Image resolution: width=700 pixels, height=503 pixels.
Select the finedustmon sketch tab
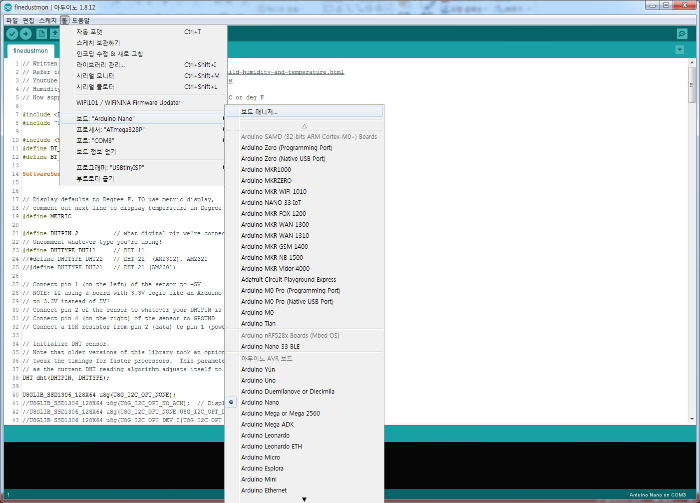click(30, 51)
